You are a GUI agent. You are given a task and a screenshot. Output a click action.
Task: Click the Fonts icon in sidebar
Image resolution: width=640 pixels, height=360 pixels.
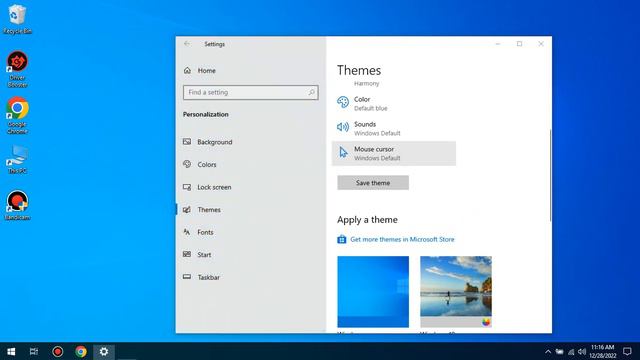(187, 232)
